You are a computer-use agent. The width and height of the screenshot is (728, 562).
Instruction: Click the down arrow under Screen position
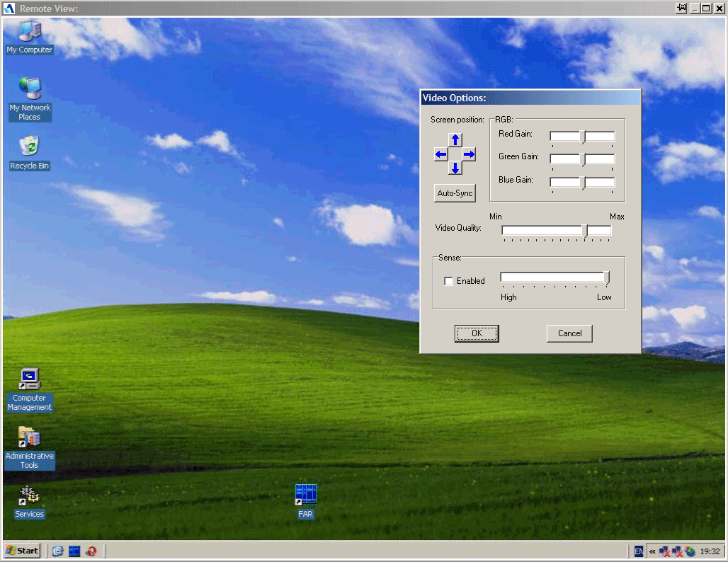(x=455, y=168)
